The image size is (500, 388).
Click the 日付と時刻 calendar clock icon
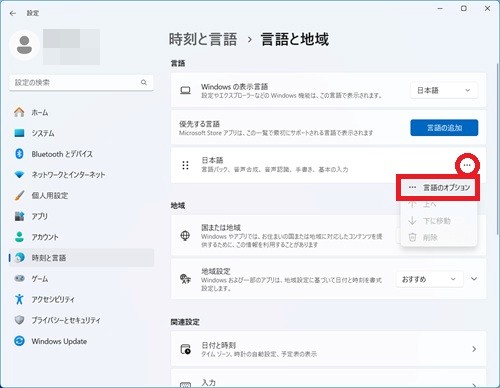point(185,349)
